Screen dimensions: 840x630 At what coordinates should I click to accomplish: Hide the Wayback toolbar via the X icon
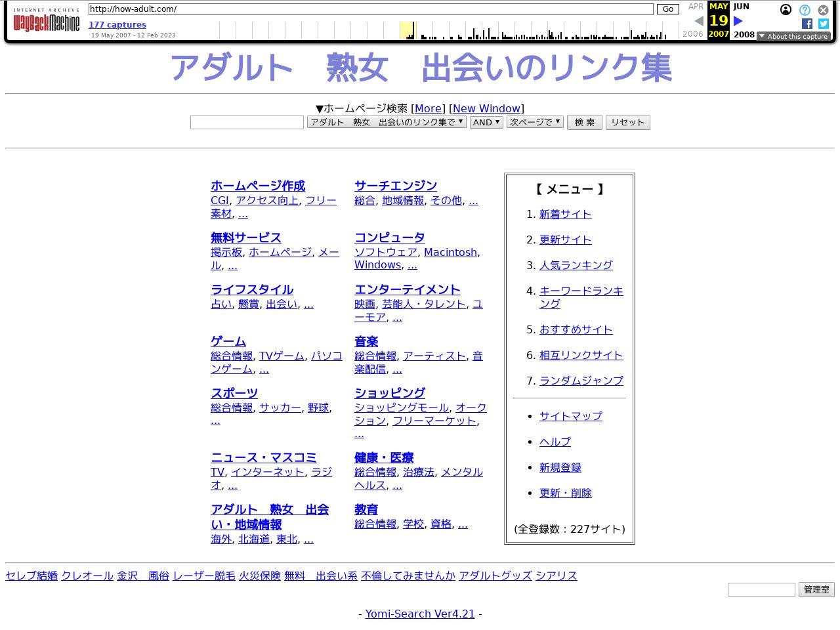(x=823, y=10)
